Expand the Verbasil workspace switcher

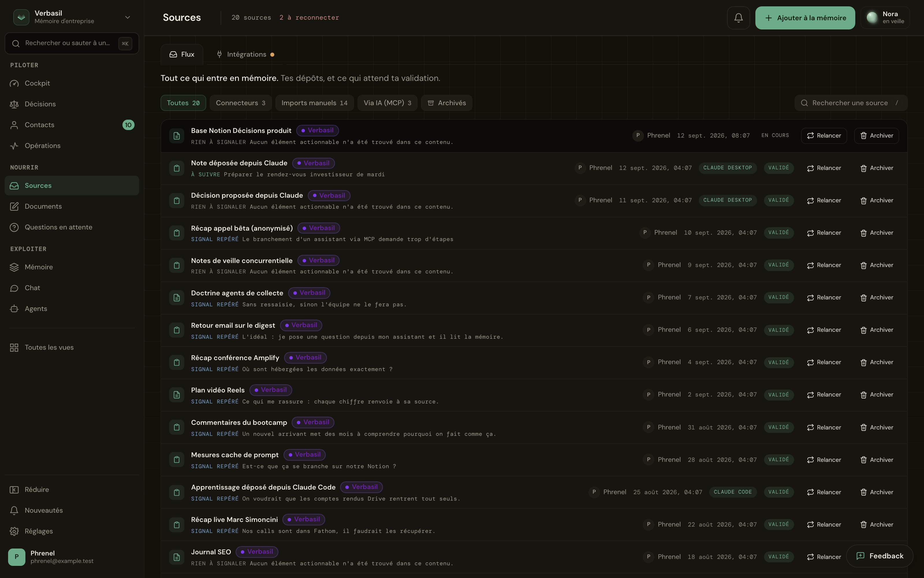(72, 17)
